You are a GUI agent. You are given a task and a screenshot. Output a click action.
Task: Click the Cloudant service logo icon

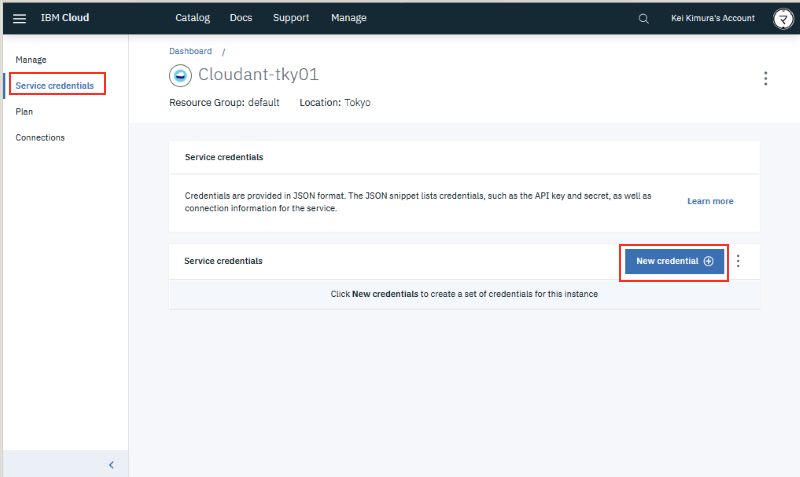180,76
